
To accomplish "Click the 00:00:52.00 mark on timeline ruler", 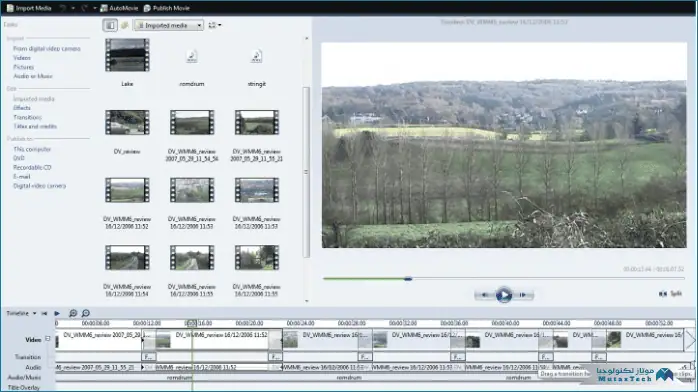I will (659, 323).
